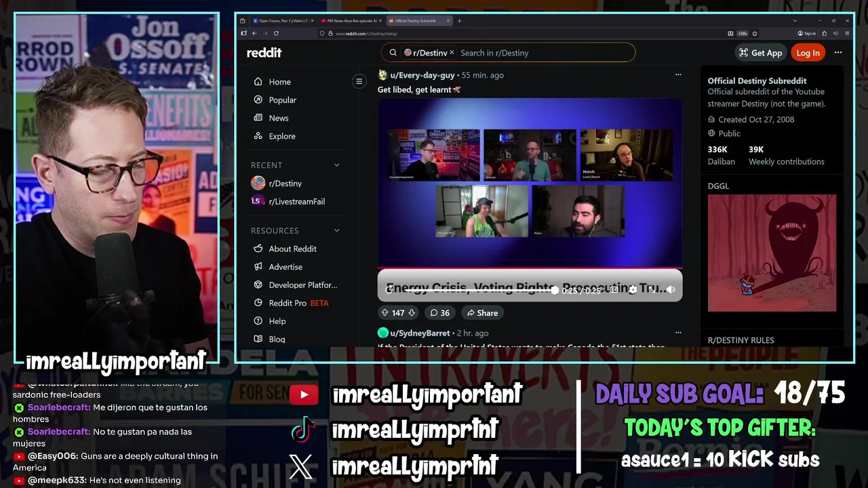
Task: Click the Get App button
Action: pos(760,53)
